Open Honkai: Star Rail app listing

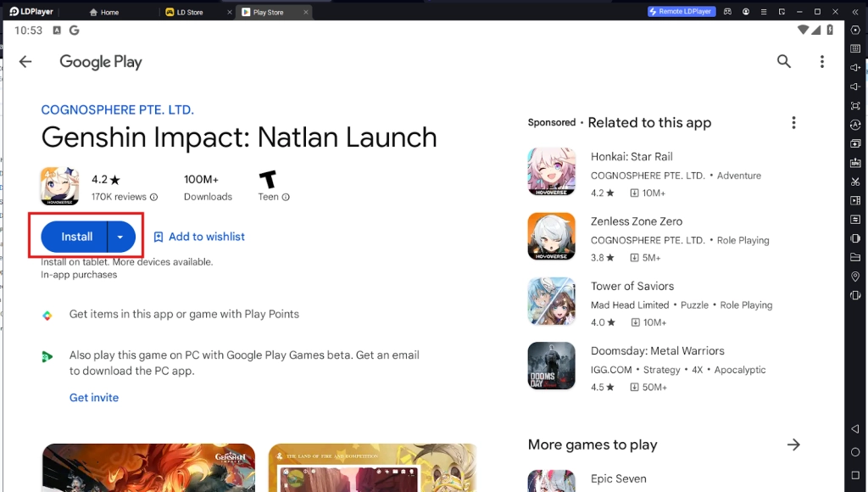click(x=663, y=172)
